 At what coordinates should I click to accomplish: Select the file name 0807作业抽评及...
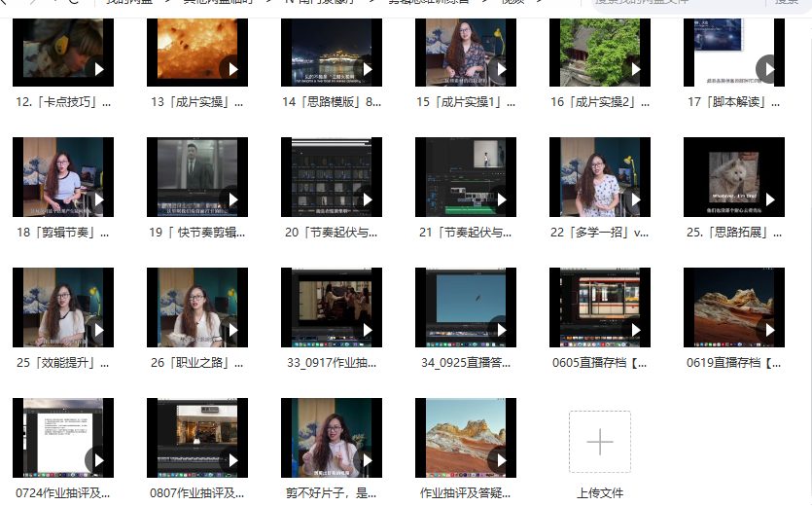coord(197,493)
